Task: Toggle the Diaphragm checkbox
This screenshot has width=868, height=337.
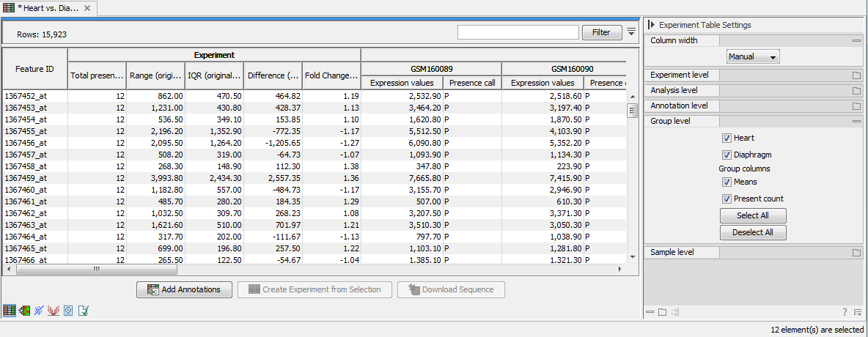Action: click(x=727, y=155)
